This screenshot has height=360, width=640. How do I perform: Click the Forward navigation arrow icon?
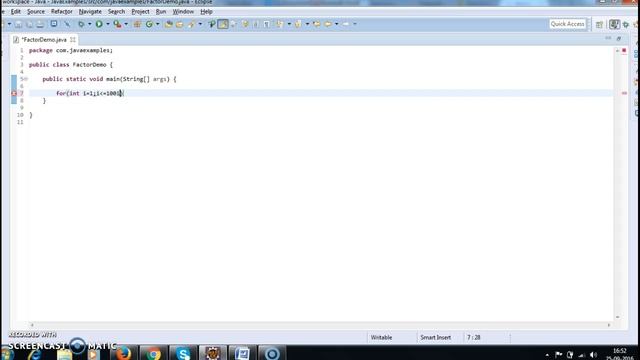point(346,24)
